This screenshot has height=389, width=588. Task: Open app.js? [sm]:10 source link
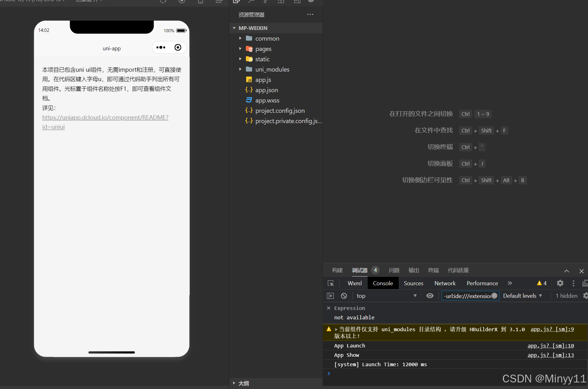(551, 346)
